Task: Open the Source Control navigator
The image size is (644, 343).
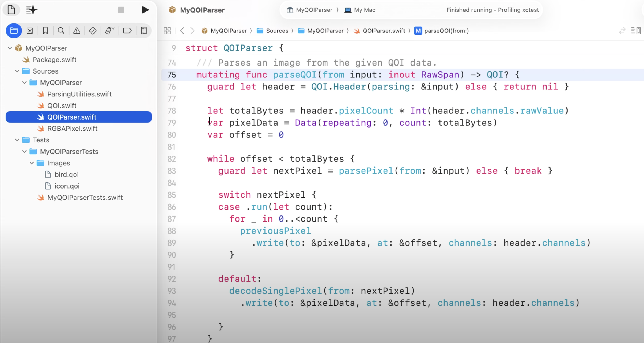Action: (x=30, y=31)
